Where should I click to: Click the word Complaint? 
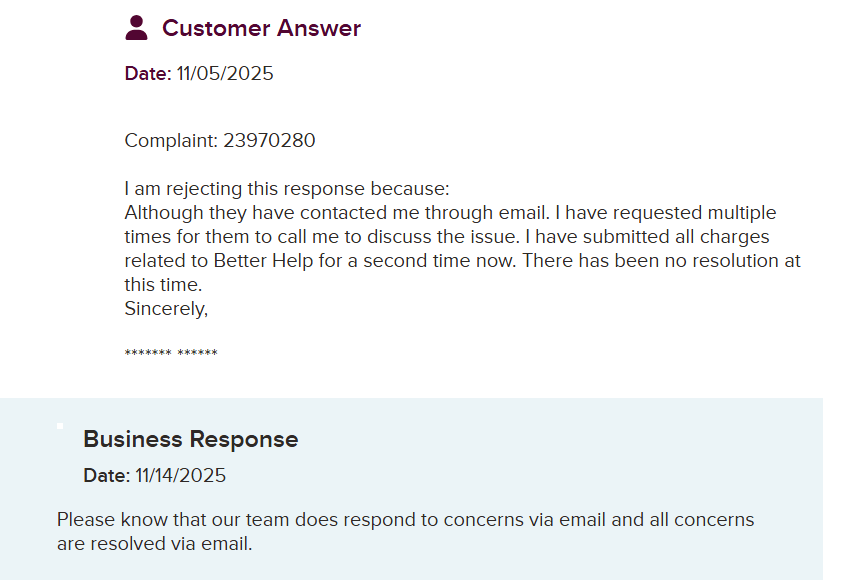tap(170, 141)
